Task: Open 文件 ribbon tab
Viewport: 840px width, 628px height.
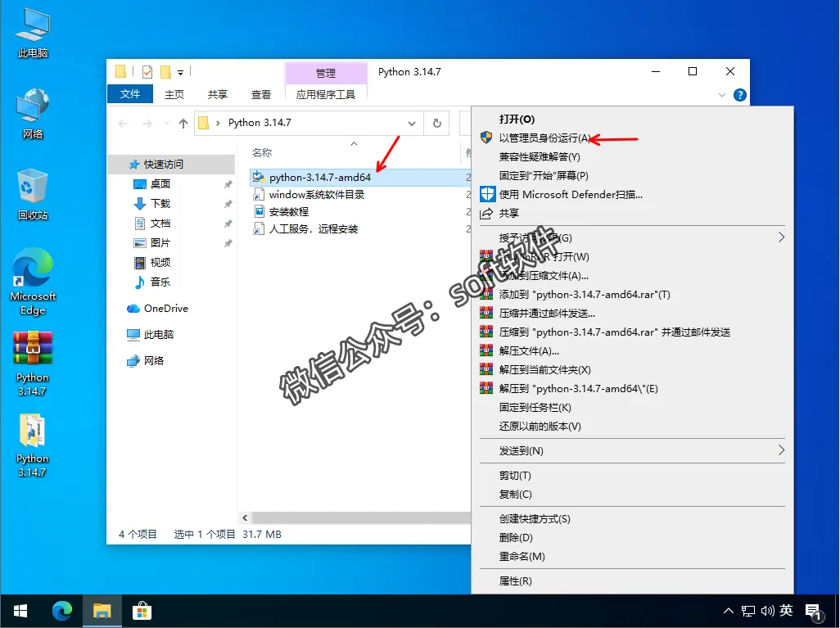Action: click(x=130, y=94)
